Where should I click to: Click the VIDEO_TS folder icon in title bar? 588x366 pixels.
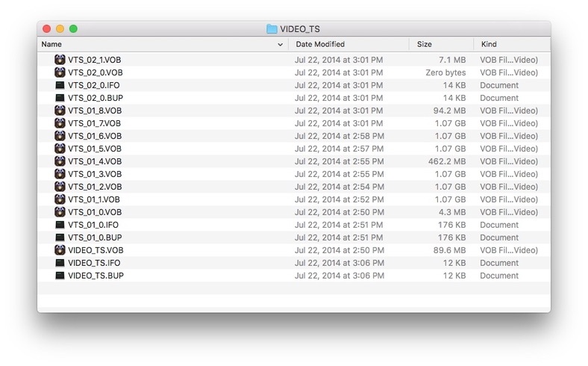coord(272,29)
